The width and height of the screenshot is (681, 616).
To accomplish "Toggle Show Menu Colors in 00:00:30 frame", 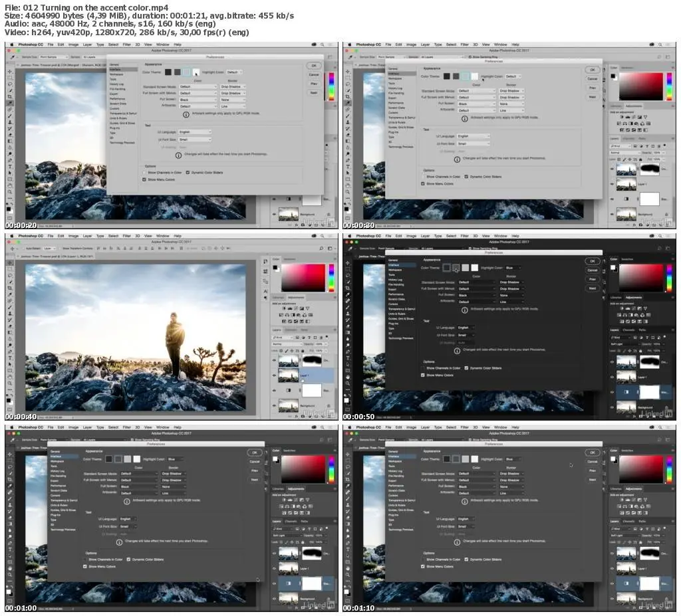I will [422, 183].
